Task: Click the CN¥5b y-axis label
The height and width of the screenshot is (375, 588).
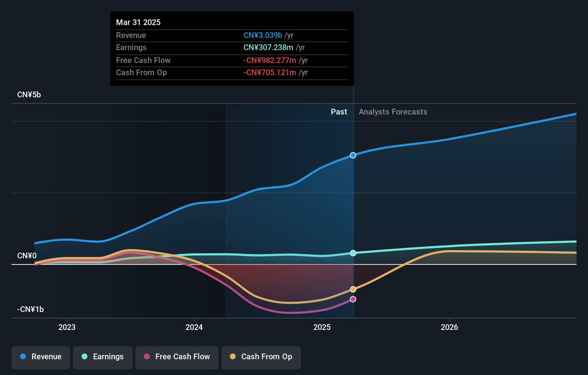Action: click(x=29, y=95)
